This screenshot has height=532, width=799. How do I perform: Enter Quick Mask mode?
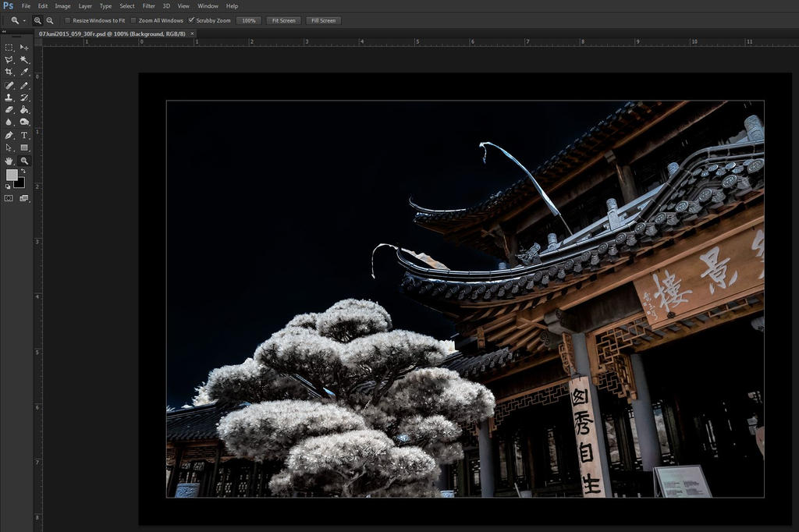[x=9, y=198]
